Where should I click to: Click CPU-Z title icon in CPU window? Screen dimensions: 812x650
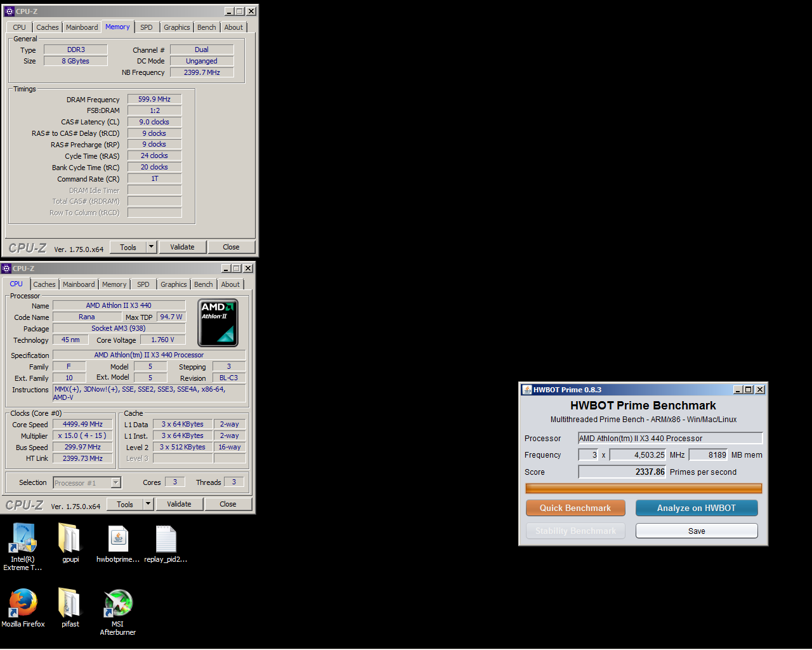coord(6,269)
